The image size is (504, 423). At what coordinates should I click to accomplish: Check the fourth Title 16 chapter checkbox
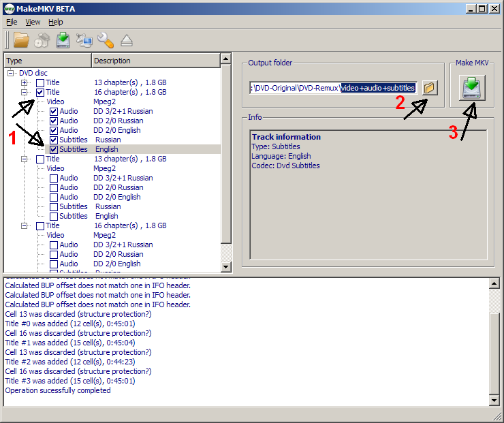click(40, 226)
